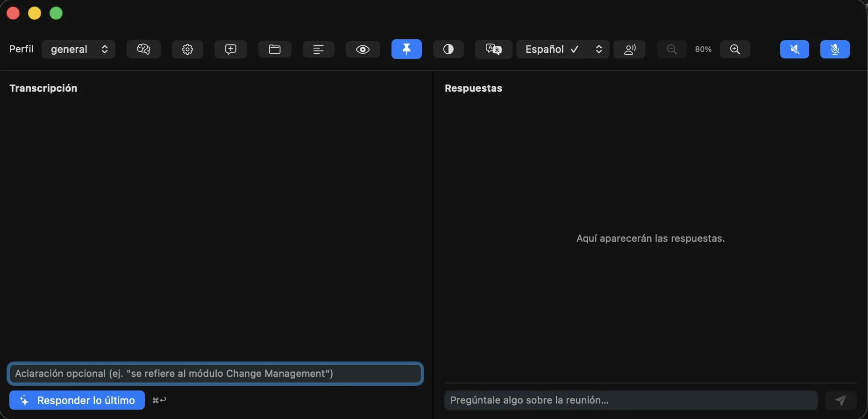Click the translation icon

(494, 49)
